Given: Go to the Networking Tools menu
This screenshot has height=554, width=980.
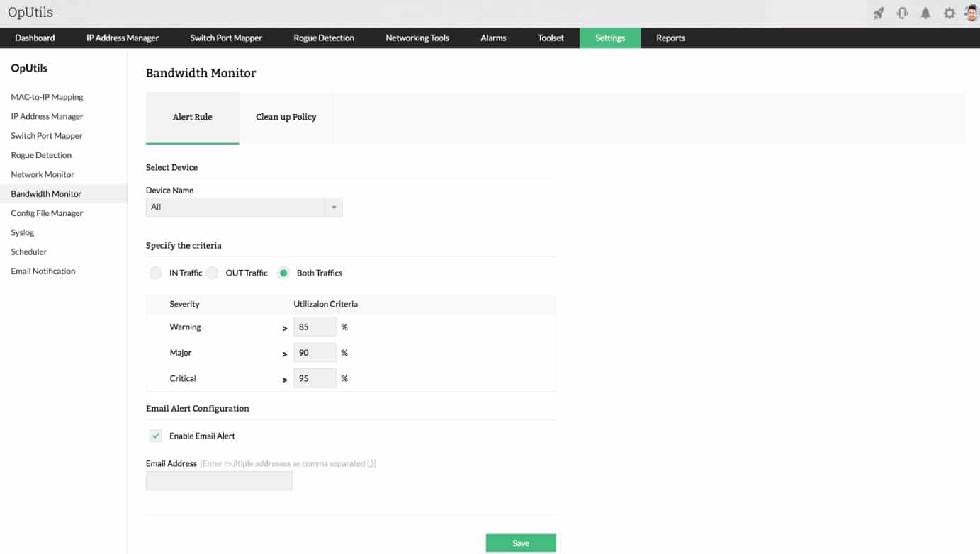Looking at the screenshot, I should tap(417, 38).
